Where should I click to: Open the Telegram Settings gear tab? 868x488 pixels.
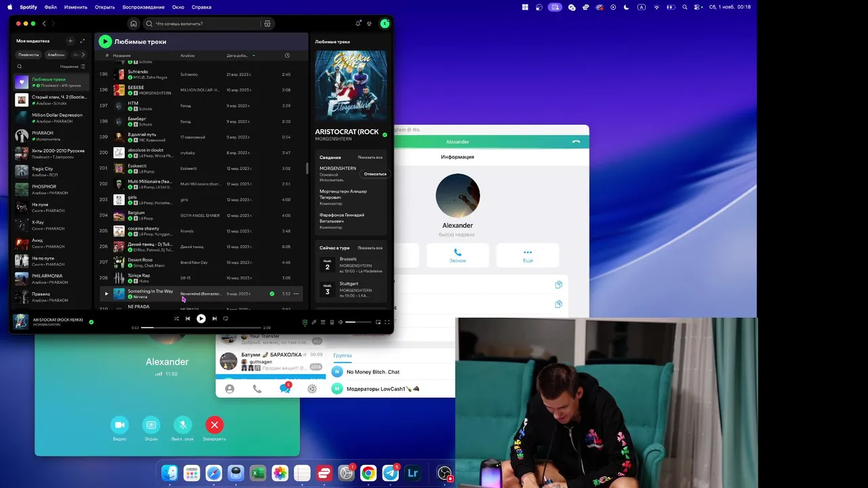coord(312,389)
